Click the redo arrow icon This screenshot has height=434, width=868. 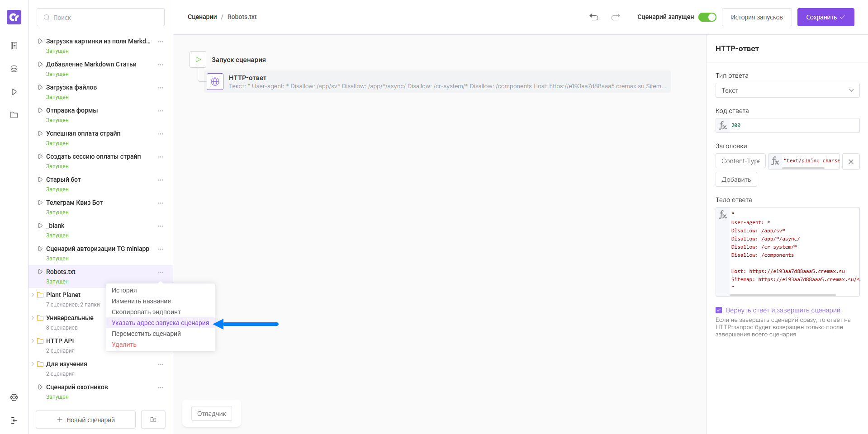616,17
